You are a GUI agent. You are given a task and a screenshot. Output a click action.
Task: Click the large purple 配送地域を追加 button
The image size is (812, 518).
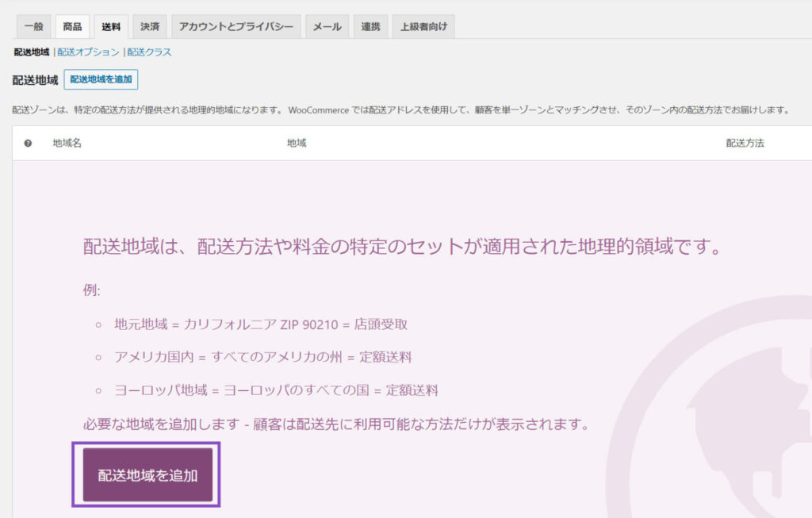tap(147, 475)
